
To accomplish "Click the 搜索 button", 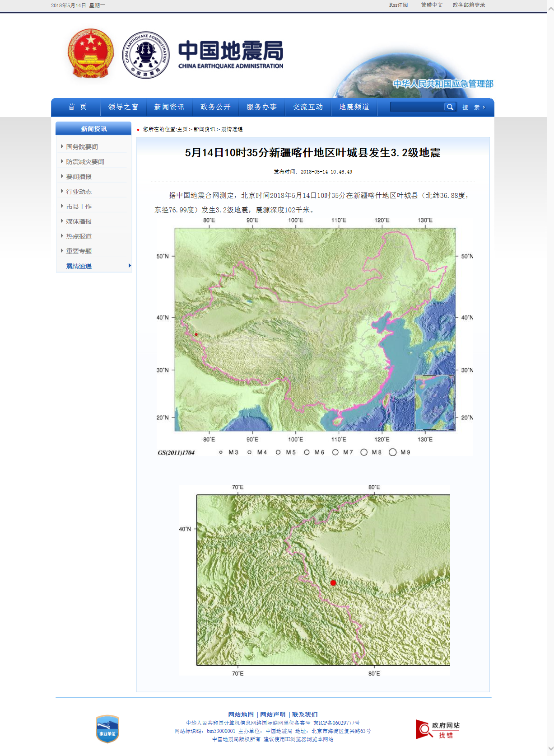I will click(x=473, y=107).
